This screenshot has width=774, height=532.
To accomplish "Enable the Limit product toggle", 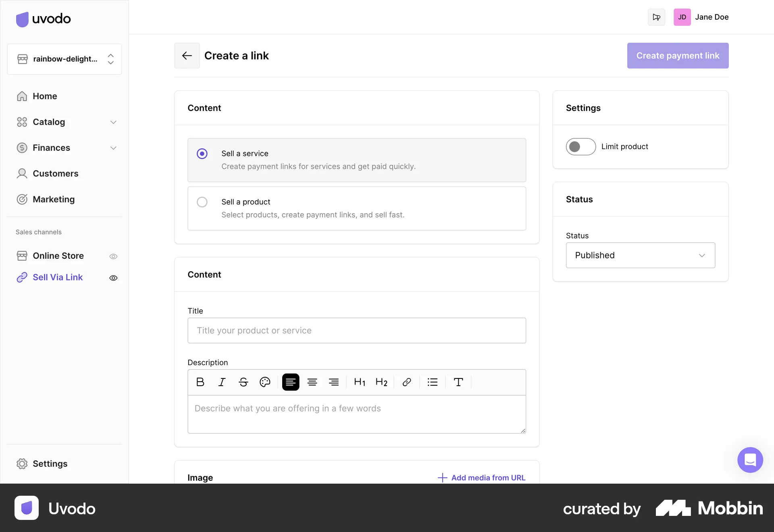I will [580, 147].
